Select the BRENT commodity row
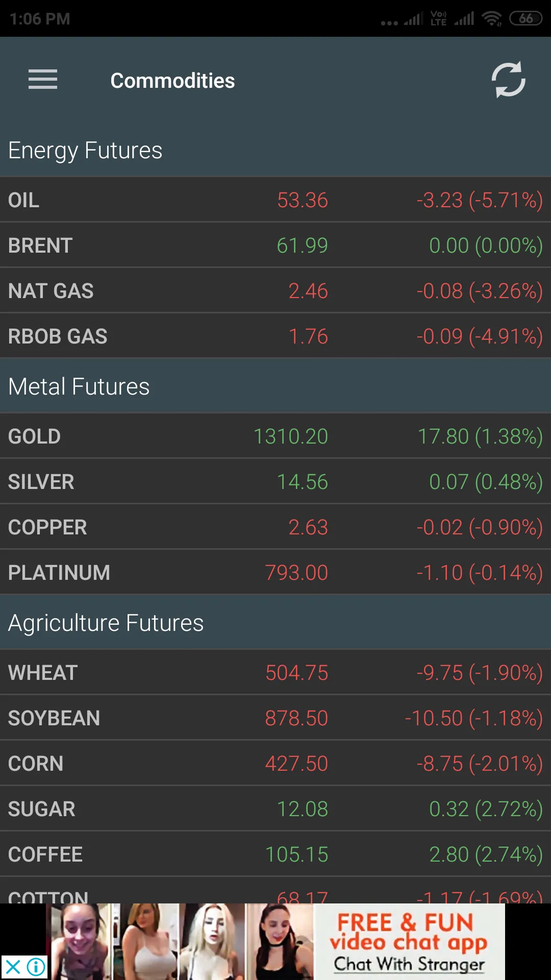The image size is (551, 980). coord(275,245)
